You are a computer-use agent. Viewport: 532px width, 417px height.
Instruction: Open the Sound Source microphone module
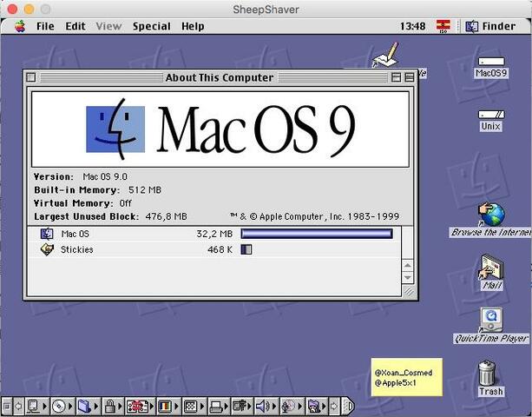(292, 406)
